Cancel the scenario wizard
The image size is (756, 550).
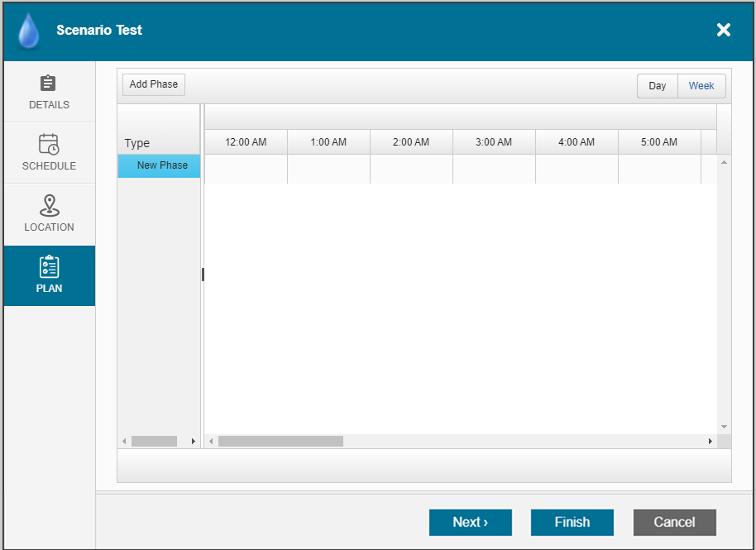point(674,522)
